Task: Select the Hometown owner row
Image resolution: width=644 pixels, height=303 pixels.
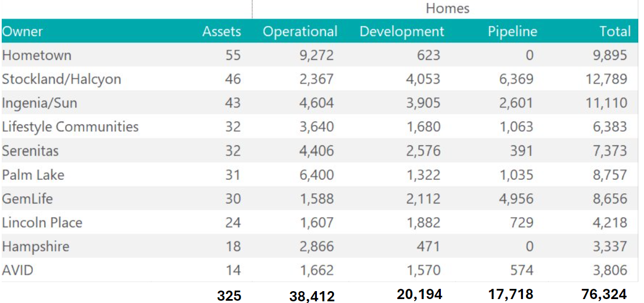Action: tap(37, 55)
